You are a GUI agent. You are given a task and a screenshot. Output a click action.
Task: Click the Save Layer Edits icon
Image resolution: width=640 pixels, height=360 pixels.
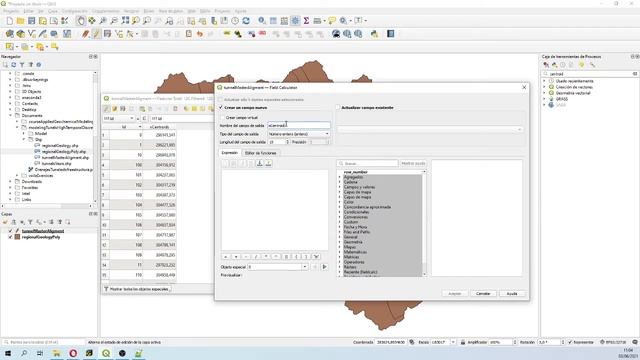point(107,34)
